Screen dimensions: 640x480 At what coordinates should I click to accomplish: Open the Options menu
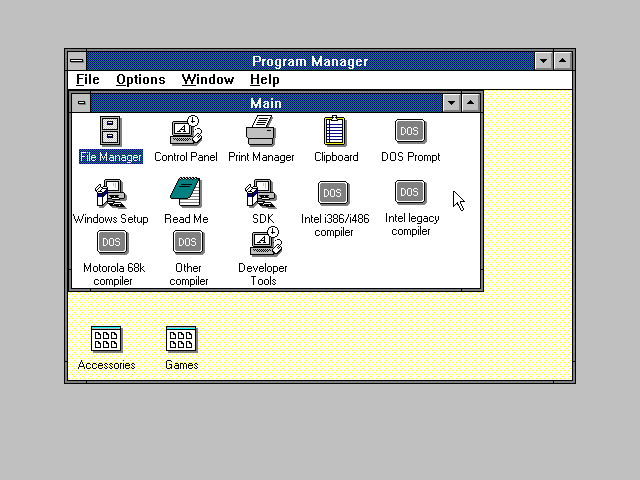[x=140, y=80]
